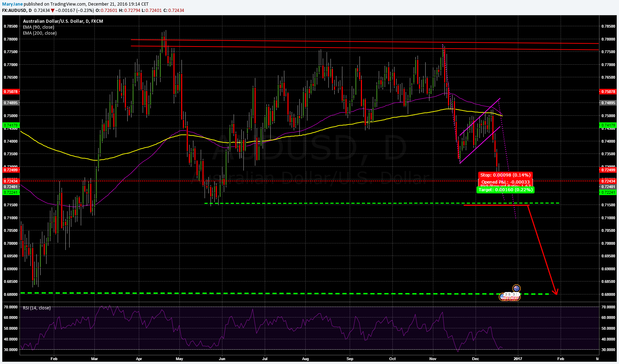
Task: Open the US flag economic event icon
Action: 503,297
